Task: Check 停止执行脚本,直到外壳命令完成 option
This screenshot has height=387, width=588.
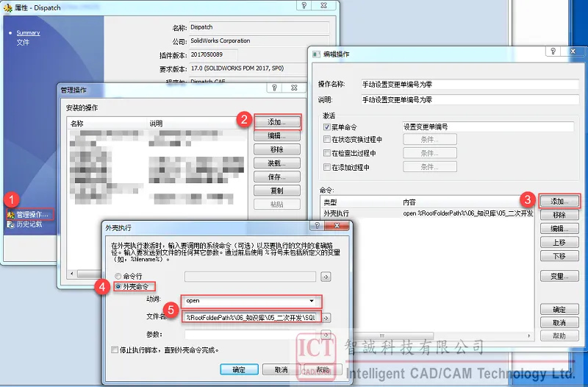Action: coord(114,350)
